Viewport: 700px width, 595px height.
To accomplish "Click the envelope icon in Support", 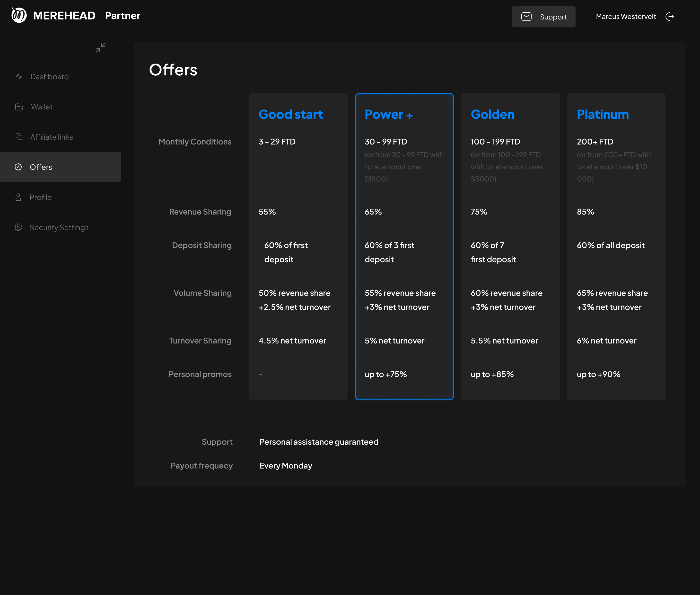I will [x=526, y=17].
